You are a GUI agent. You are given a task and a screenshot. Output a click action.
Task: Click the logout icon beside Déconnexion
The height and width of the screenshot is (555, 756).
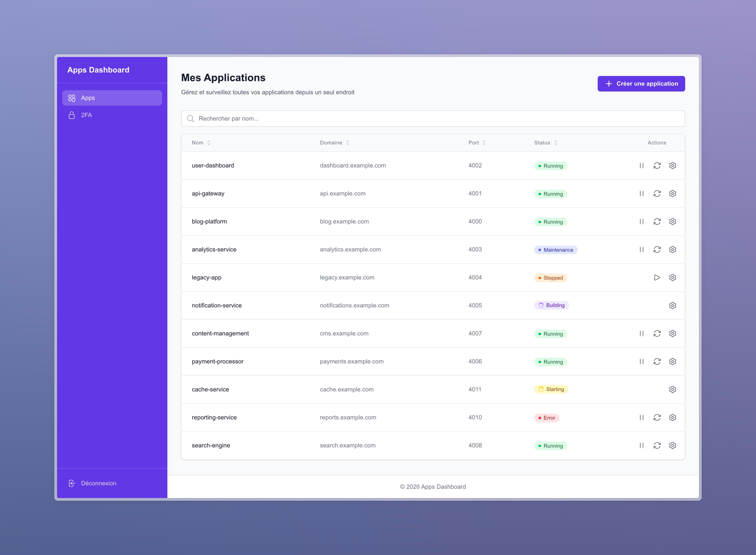[72, 483]
